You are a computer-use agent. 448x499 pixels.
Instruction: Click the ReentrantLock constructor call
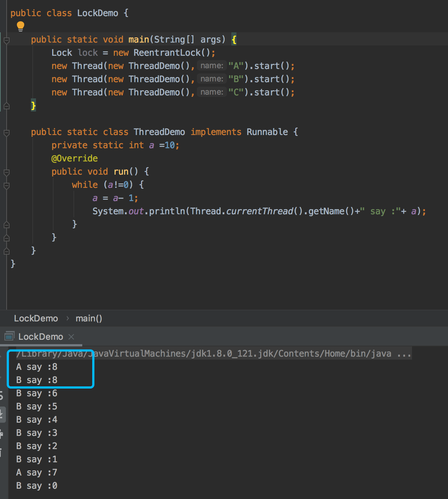(x=172, y=53)
